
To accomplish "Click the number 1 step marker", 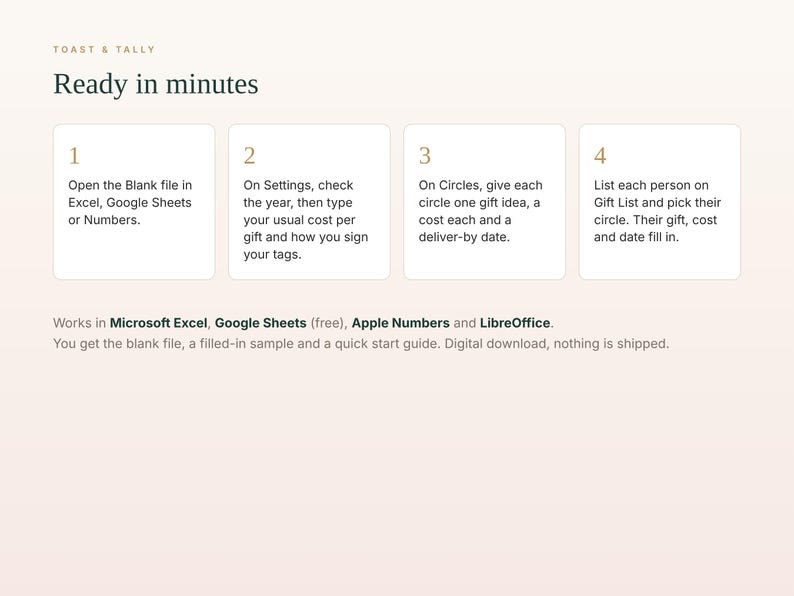I will 74,155.
